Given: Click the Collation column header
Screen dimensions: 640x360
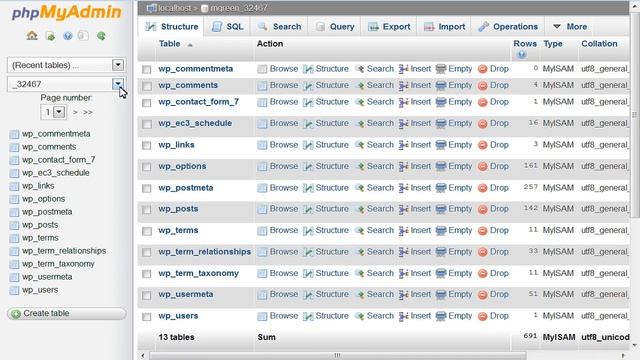Looking at the screenshot, I should pyautogui.click(x=599, y=44).
